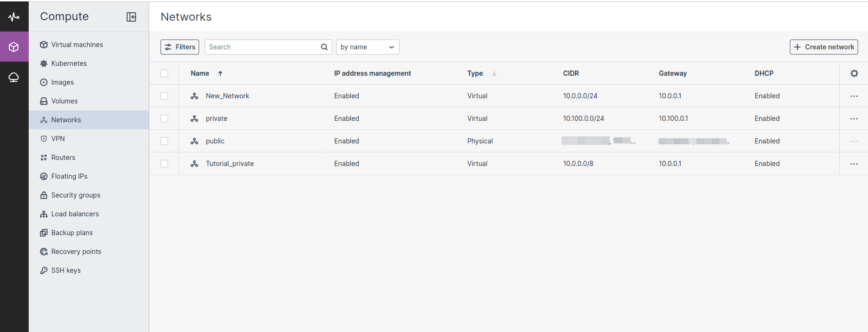Open SSH keys section
Screen dimensions: 868x332
click(x=88, y=270)
